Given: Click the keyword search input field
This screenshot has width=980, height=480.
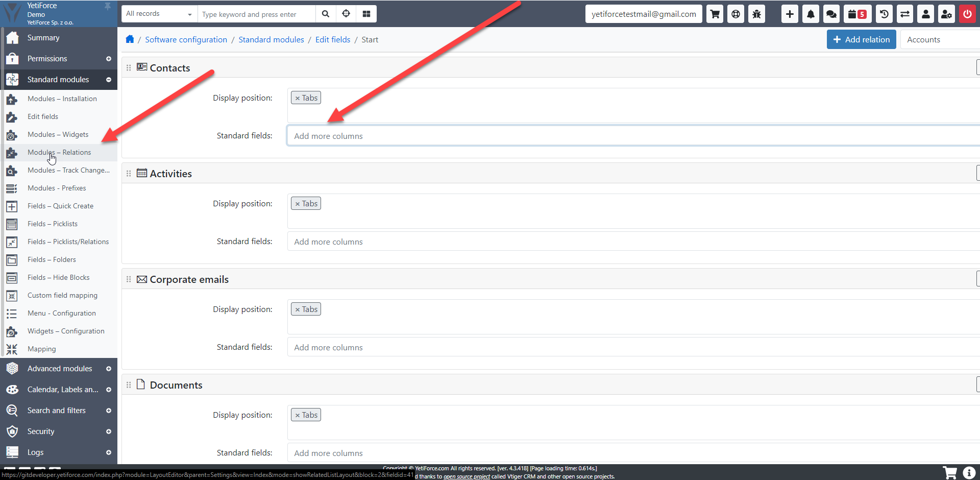Looking at the screenshot, I should tap(257, 14).
